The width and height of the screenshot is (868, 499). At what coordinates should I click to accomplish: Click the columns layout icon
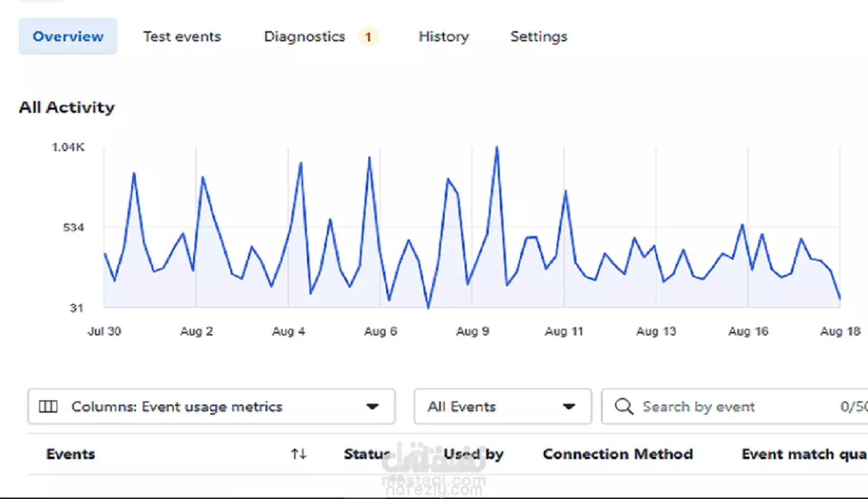click(x=49, y=407)
